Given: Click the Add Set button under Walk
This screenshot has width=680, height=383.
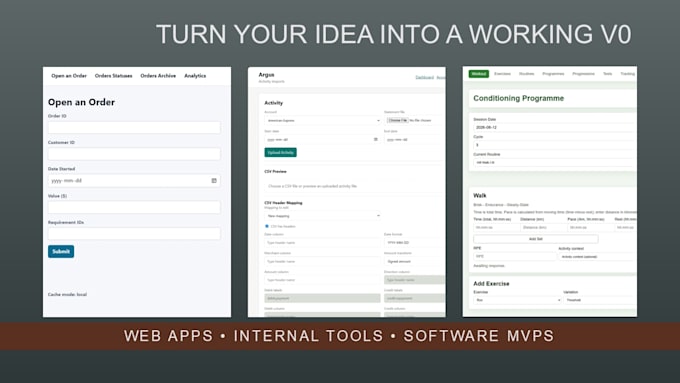Looking at the screenshot, I should pos(536,239).
